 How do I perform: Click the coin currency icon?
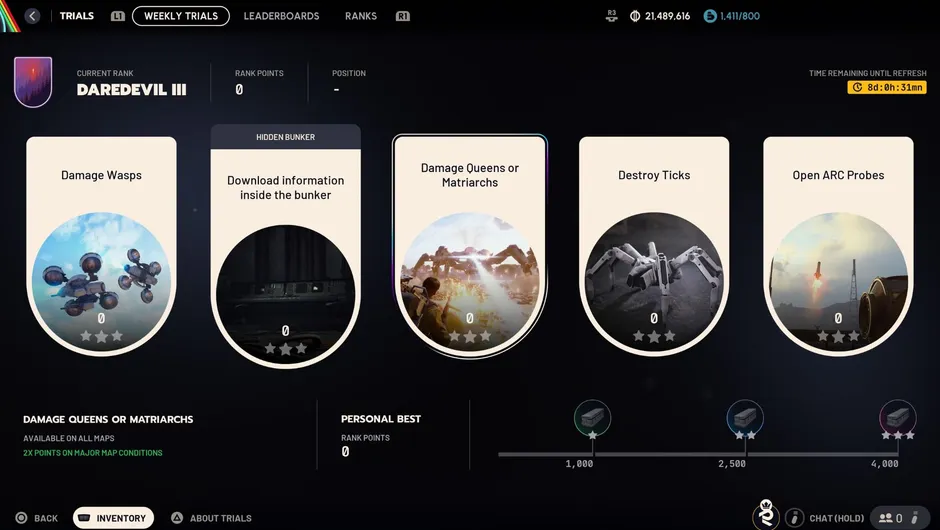click(x=635, y=16)
